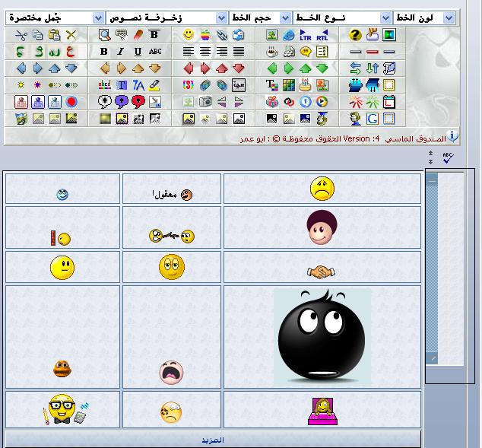482x448 pixels.
Task: Open the لون الخط font color dropdown
Action: 426,17
